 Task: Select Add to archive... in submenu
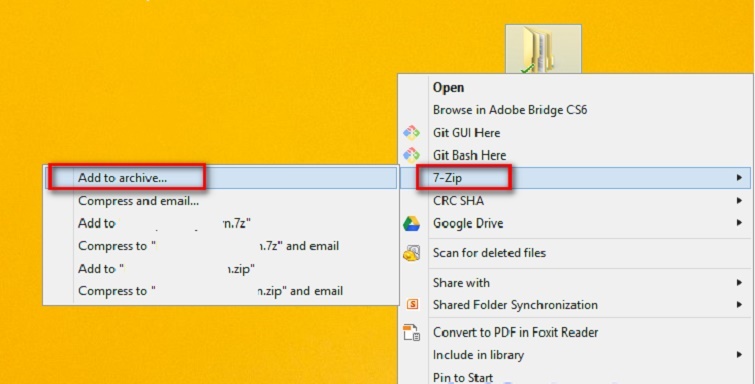click(x=221, y=178)
